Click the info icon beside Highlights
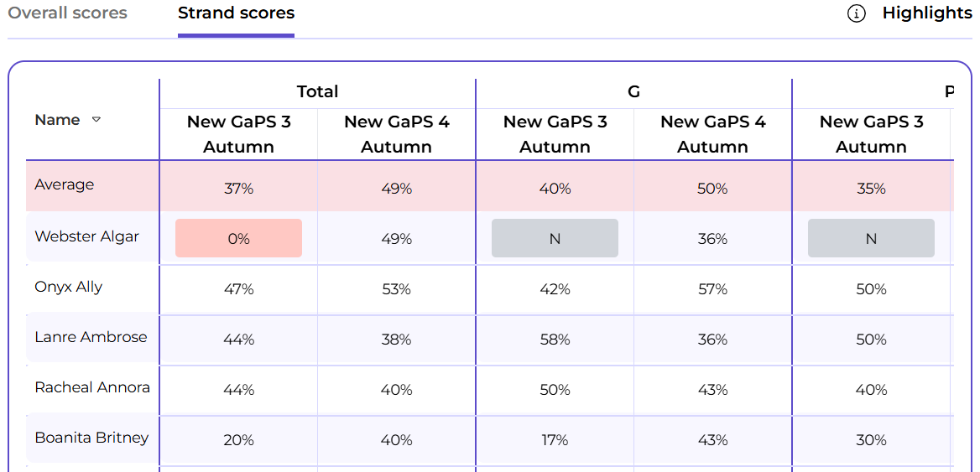The height and width of the screenshot is (472, 980). (856, 13)
